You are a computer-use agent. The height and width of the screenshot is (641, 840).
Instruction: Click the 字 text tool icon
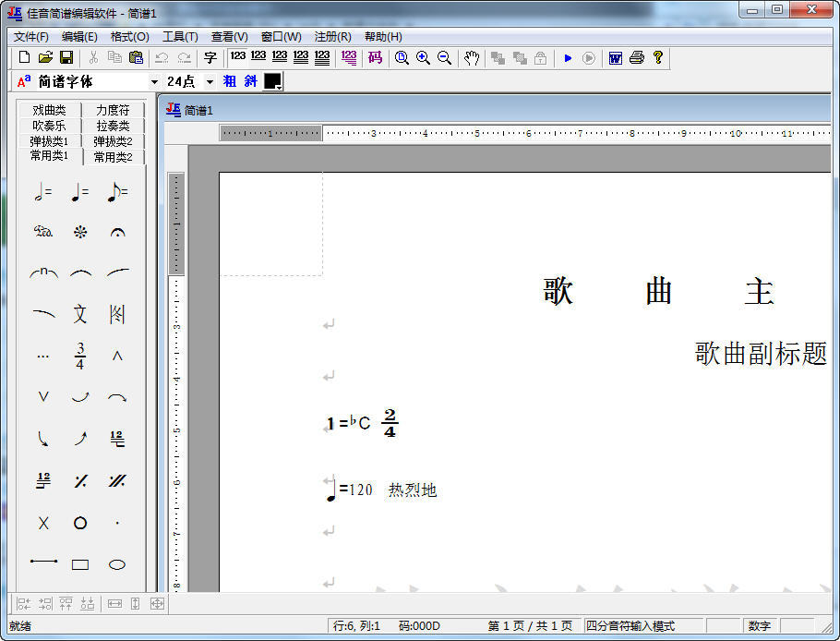[x=210, y=57]
